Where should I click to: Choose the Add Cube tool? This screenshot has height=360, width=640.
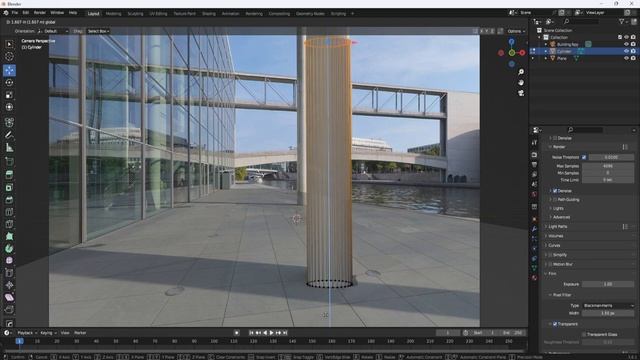pyautogui.click(x=9, y=162)
